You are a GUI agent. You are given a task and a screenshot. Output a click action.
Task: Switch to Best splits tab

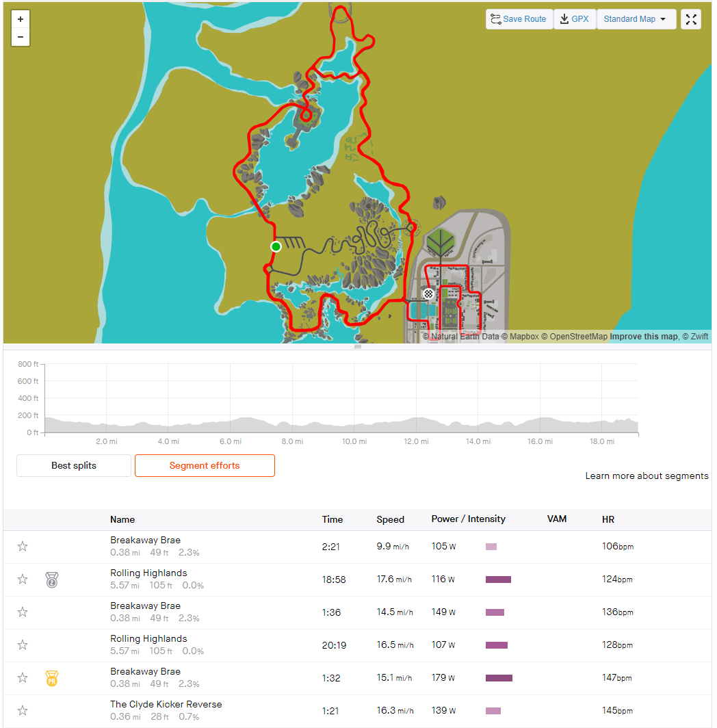click(x=74, y=466)
